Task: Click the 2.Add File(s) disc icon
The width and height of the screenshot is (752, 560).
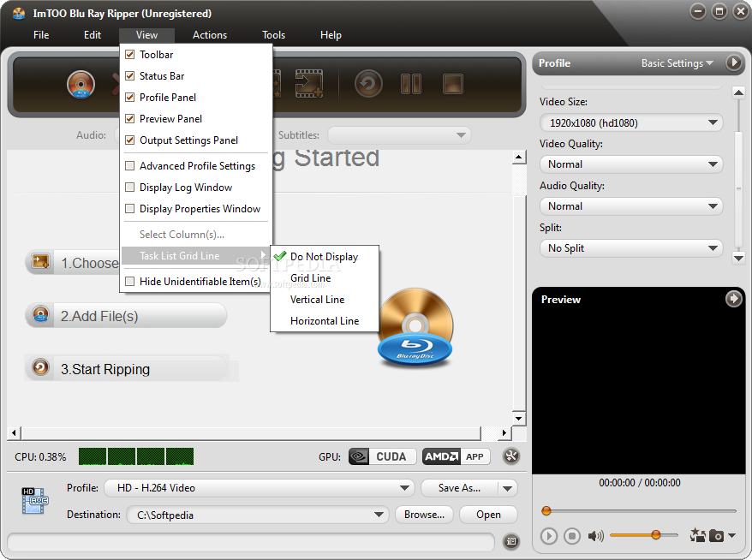Action: tap(41, 314)
